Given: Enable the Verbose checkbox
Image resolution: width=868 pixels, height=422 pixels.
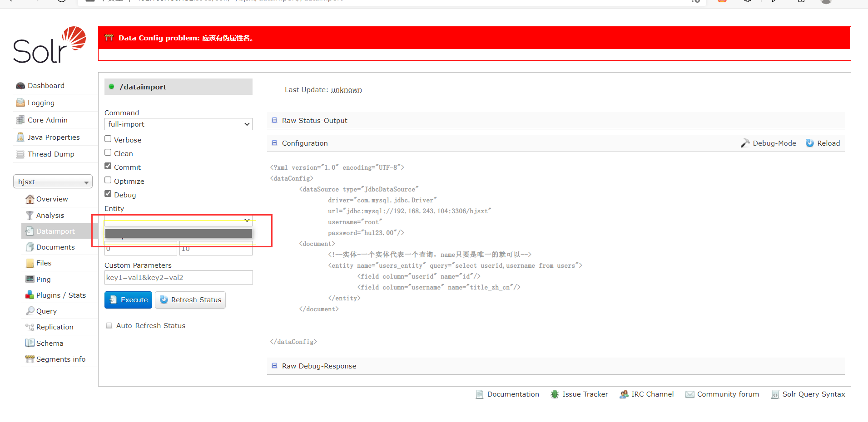Looking at the screenshot, I should point(108,139).
